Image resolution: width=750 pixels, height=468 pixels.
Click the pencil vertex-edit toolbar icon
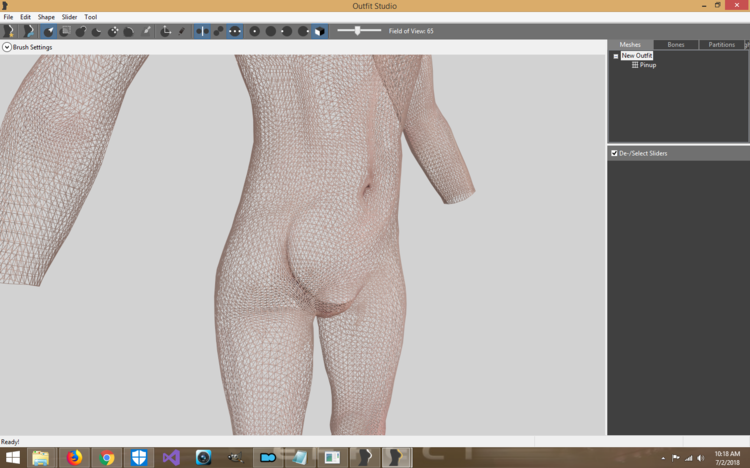coord(181,31)
